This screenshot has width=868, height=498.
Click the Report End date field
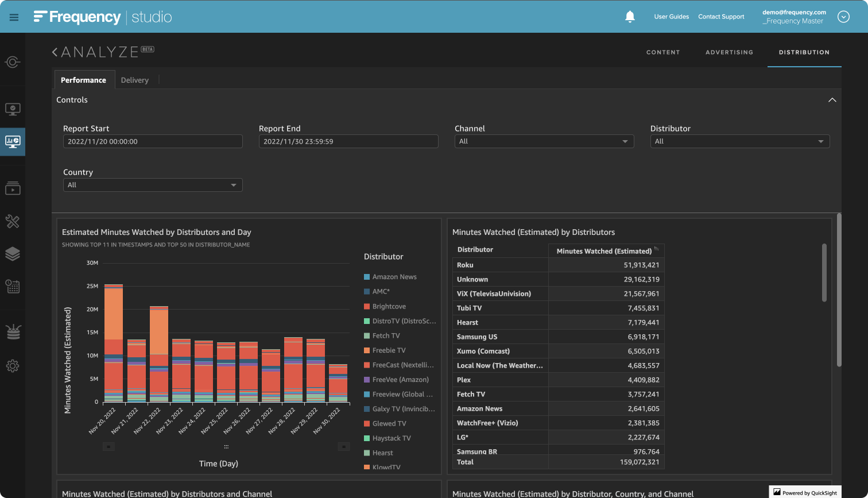click(348, 141)
